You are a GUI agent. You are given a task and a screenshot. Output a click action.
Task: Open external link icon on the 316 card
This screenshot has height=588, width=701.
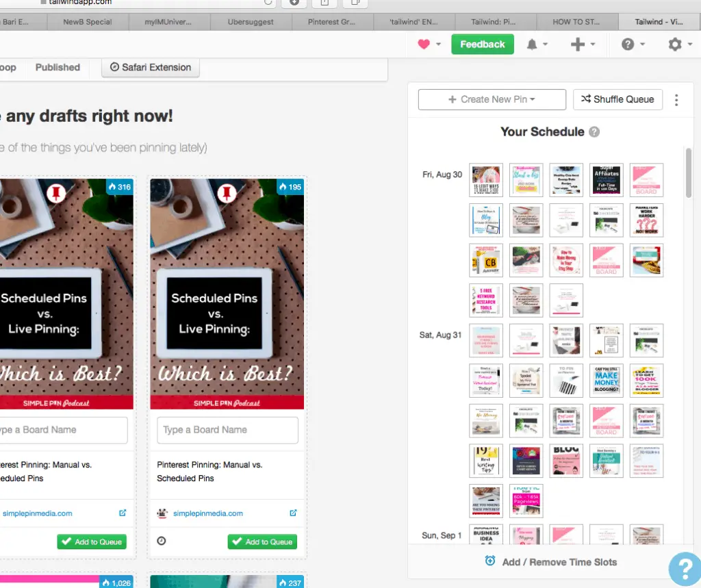point(123,513)
